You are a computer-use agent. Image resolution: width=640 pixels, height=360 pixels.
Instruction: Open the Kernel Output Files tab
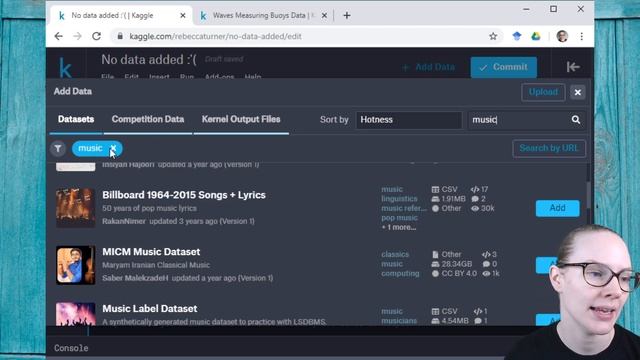tap(241, 119)
